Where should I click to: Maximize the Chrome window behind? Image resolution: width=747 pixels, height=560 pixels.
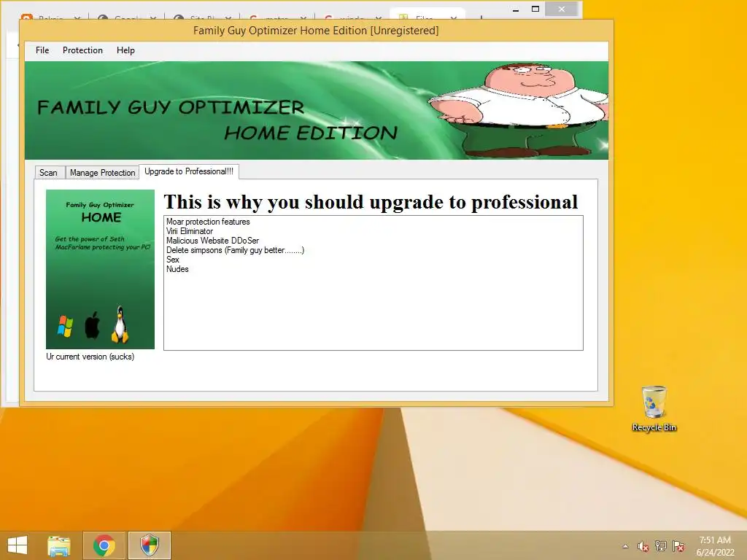click(535, 9)
